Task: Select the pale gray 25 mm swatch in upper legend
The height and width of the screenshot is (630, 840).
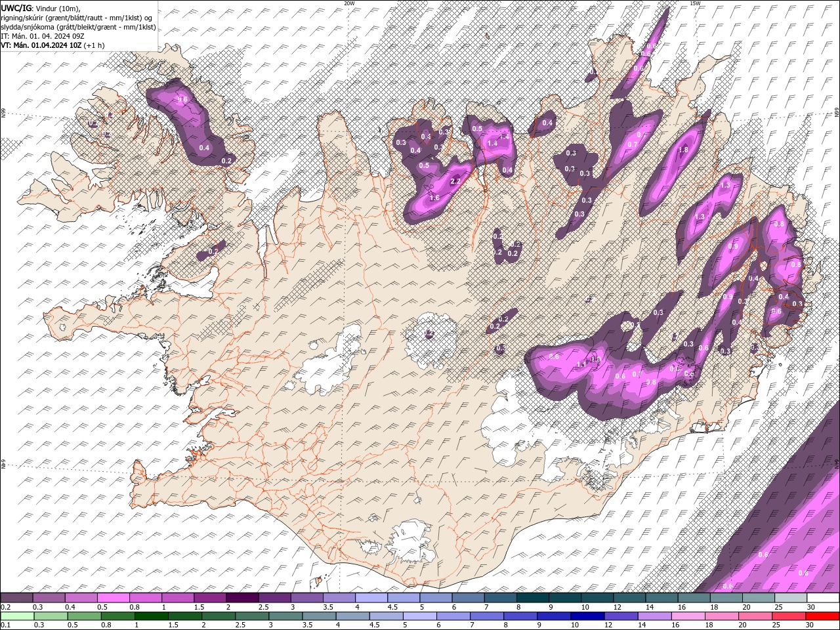Action: [790, 598]
